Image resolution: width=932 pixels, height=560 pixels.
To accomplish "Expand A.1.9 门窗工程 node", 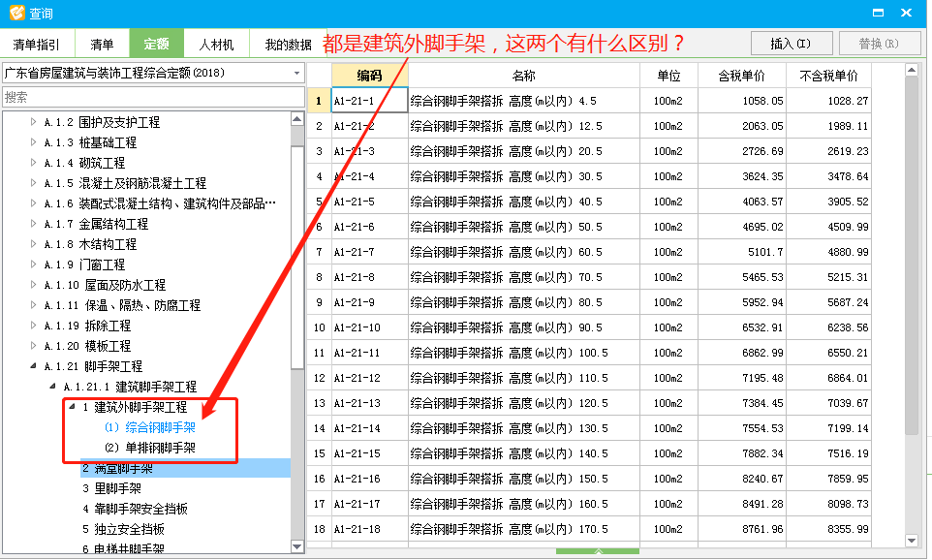I will [x=33, y=264].
